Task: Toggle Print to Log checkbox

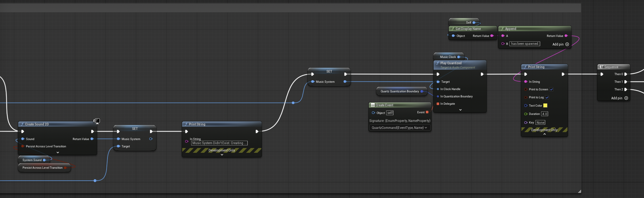Action: (547, 97)
